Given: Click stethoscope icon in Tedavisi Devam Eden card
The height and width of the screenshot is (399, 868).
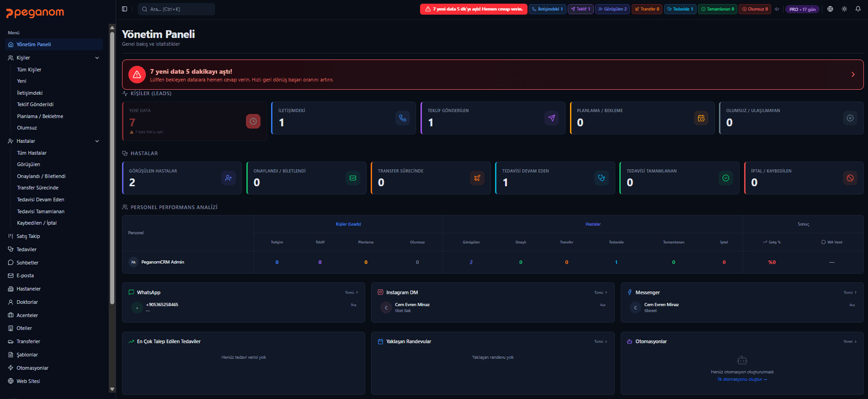Looking at the screenshot, I should pyautogui.click(x=601, y=178).
